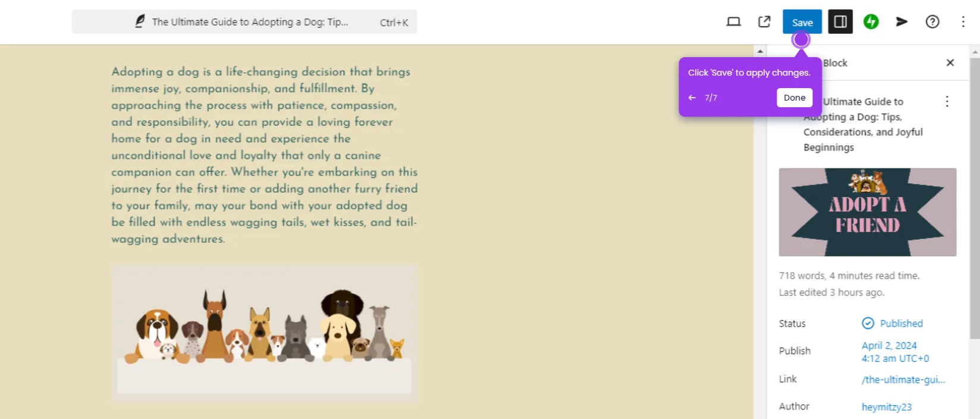Select the dogs illustration image block
Image resolution: width=980 pixels, height=419 pixels.
264,334
